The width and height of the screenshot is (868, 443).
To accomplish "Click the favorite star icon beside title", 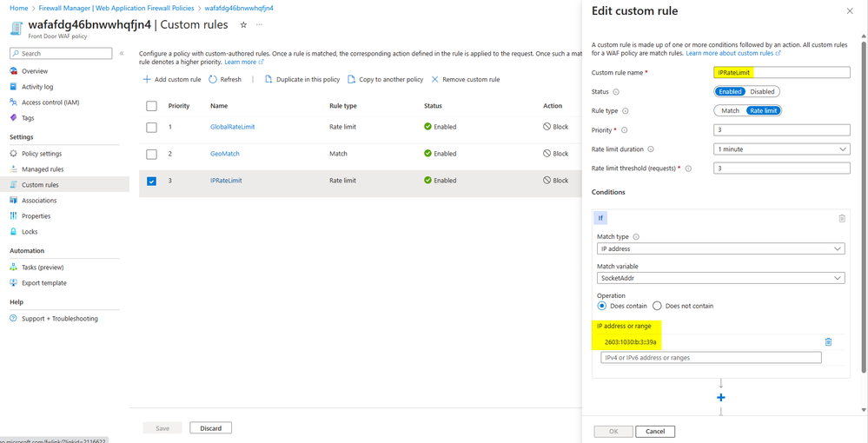I will pos(243,25).
